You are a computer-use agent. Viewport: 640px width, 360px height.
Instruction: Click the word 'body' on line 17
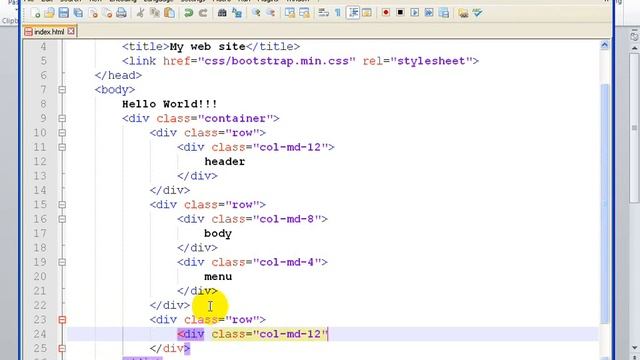click(x=218, y=233)
